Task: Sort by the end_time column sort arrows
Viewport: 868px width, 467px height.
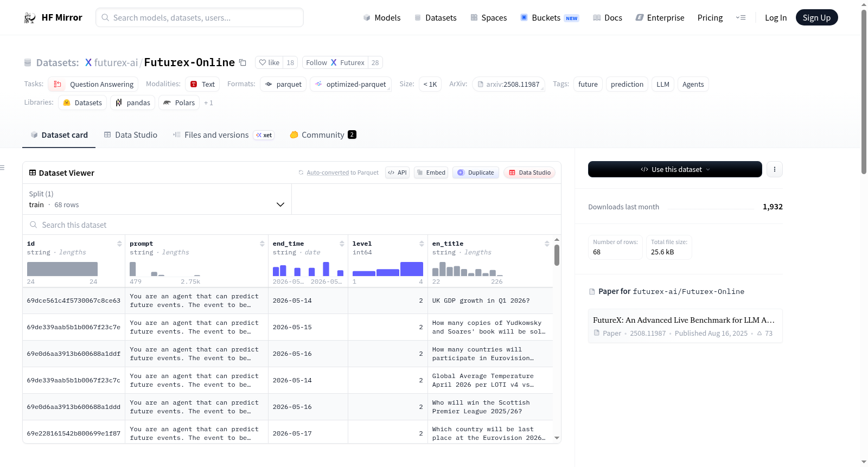Action: [342, 244]
